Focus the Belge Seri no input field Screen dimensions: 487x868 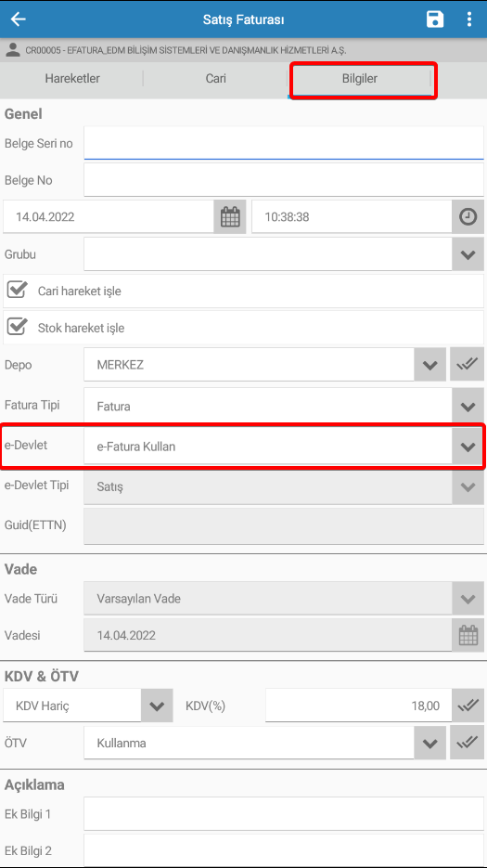click(284, 143)
